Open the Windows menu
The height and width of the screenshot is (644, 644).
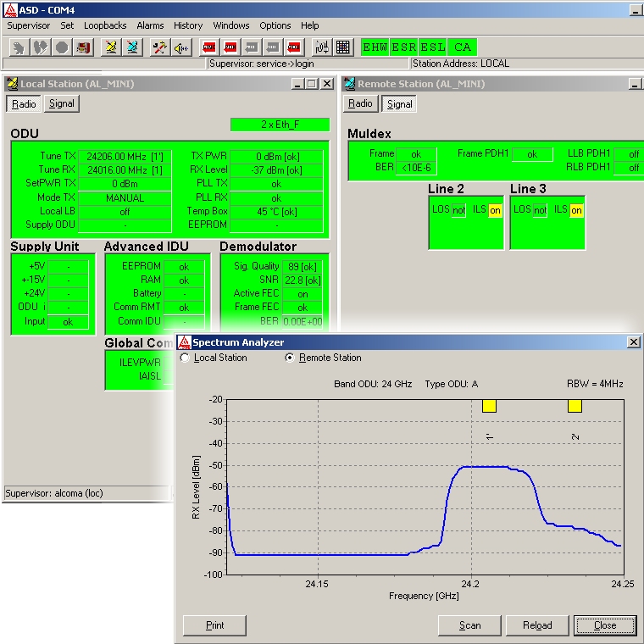[231, 25]
